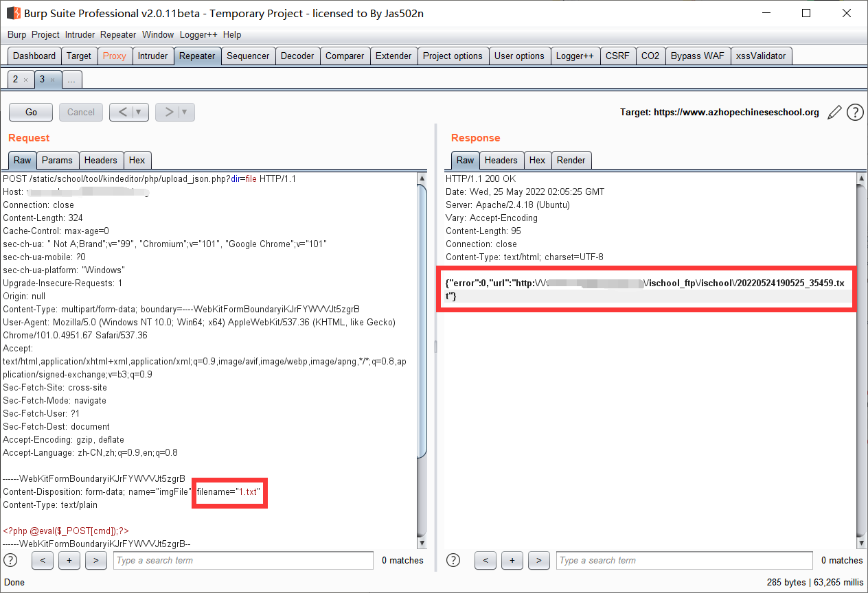Select Response Raw view tab
868x593 pixels.
click(465, 160)
